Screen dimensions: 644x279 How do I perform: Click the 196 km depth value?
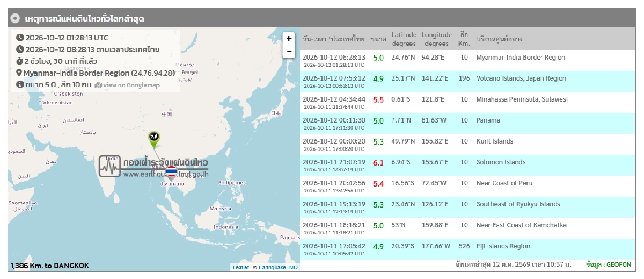click(x=464, y=78)
